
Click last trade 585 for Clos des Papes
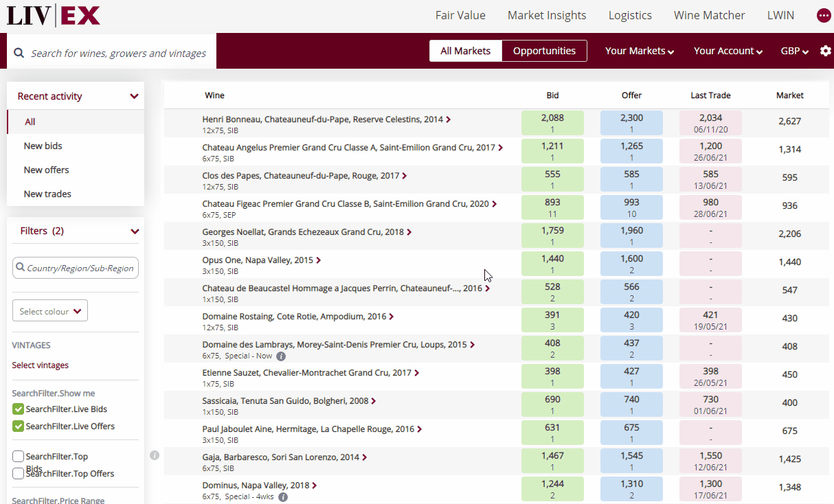click(x=710, y=179)
